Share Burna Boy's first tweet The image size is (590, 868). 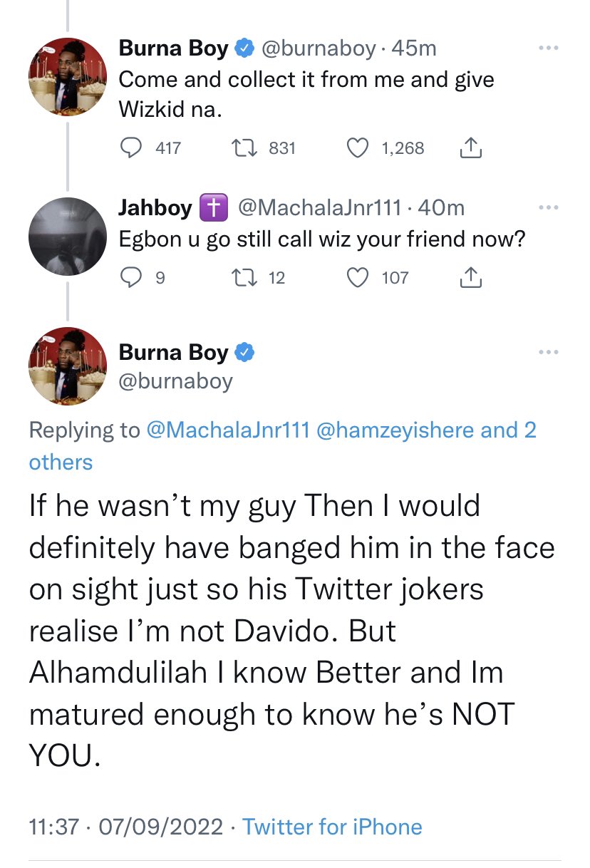tap(470, 148)
